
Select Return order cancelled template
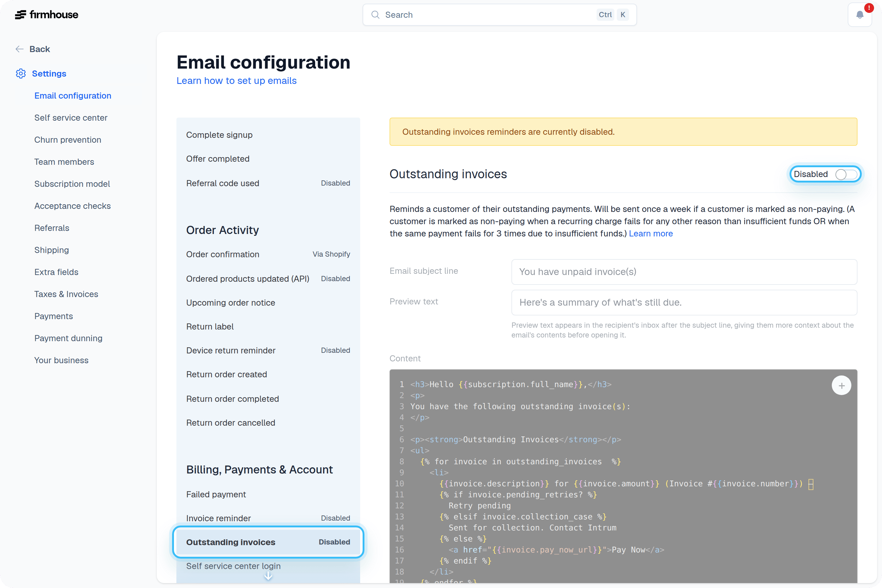point(268,423)
